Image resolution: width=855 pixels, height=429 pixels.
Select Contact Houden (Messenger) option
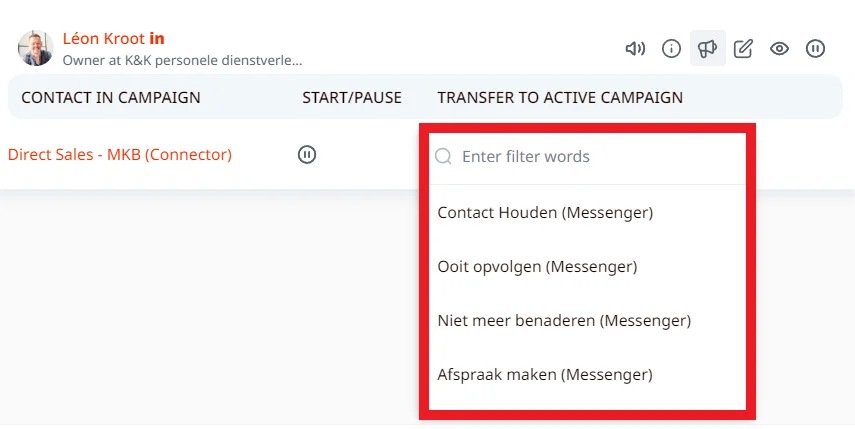pos(545,212)
